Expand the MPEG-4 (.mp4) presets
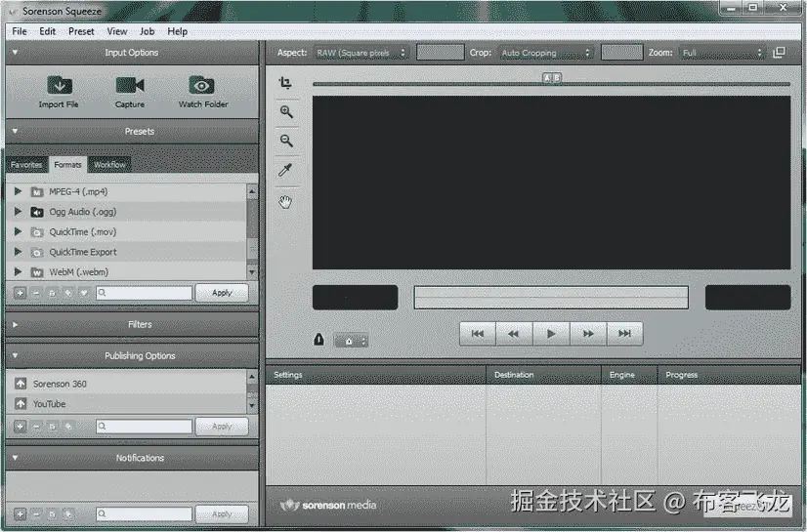The width and height of the screenshot is (807, 532). [x=18, y=191]
